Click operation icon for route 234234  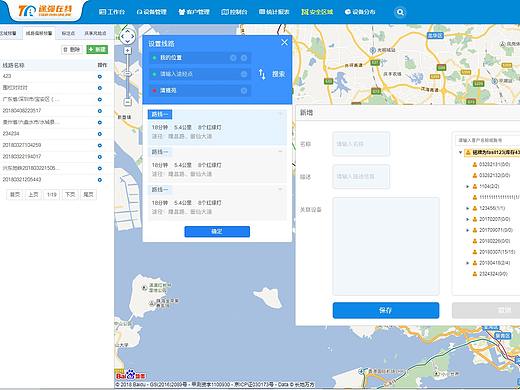(100, 134)
